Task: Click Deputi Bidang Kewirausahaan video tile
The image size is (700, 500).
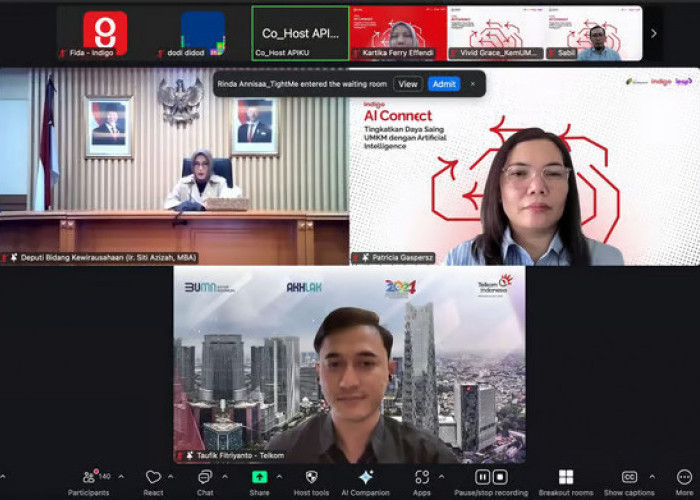Action: (x=174, y=167)
